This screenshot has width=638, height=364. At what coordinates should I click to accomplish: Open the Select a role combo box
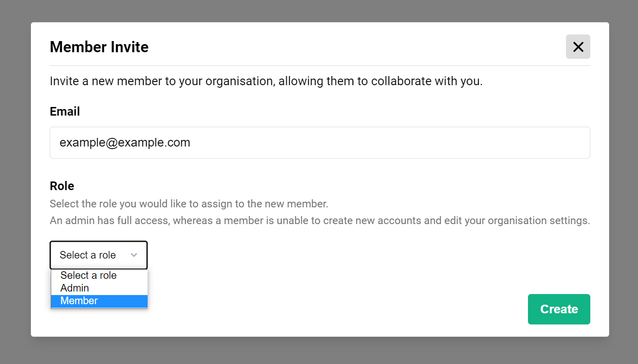click(x=98, y=255)
